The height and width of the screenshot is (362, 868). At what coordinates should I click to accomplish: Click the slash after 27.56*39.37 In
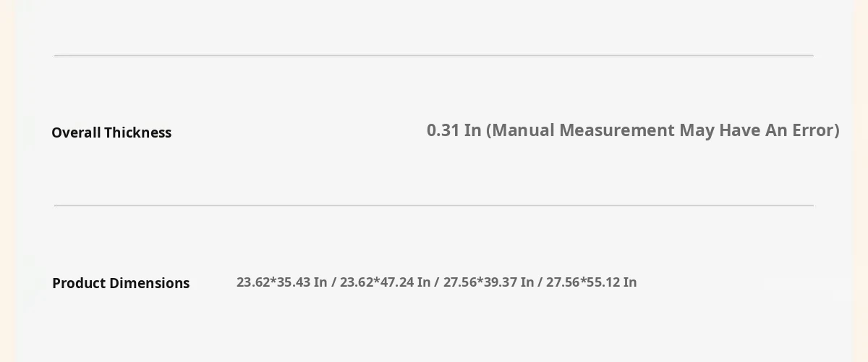(540, 282)
